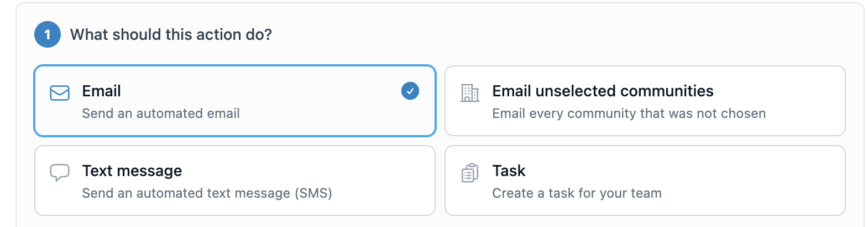The height and width of the screenshot is (227, 868).
Task: Click the speech bubble Text message icon
Action: click(x=60, y=173)
